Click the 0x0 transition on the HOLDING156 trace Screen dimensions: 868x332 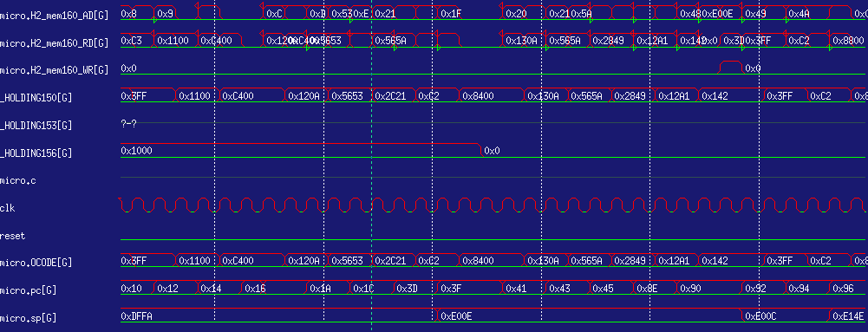493,151
